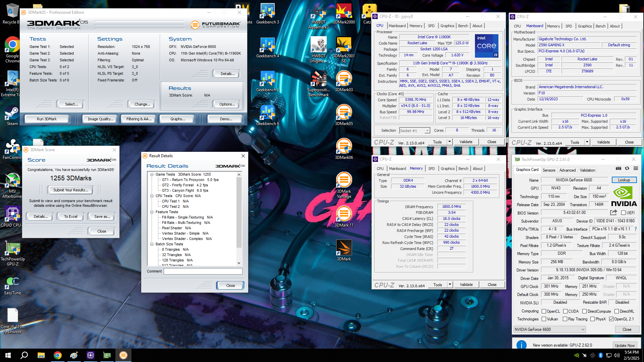Click the Lookup button in GPU-Z
644x362 pixels.
pos(624,180)
